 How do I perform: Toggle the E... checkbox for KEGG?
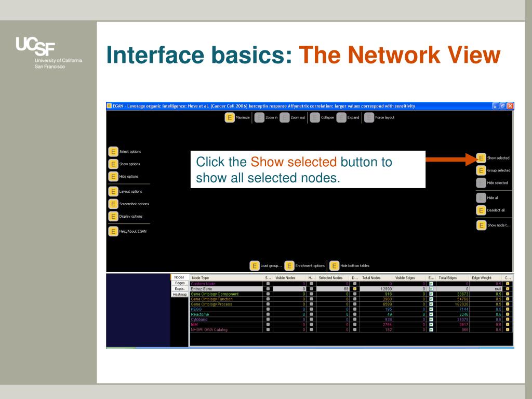click(431, 309)
